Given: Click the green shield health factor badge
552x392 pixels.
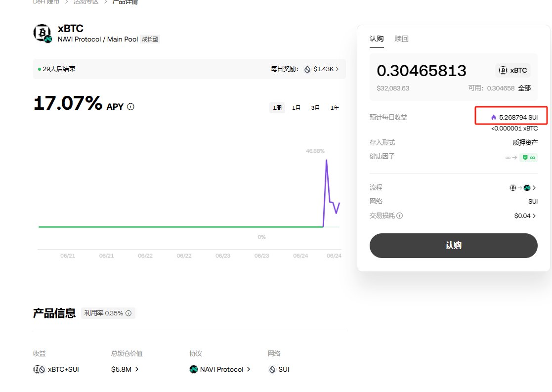Looking at the screenshot, I should [x=528, y=157].
